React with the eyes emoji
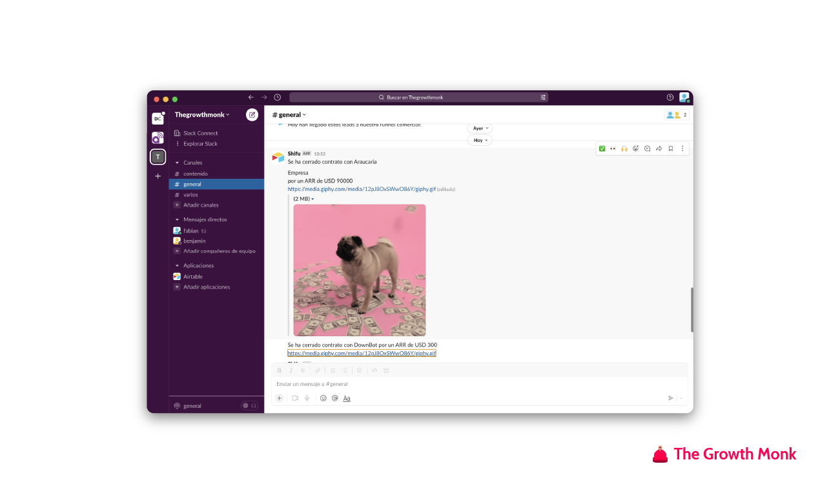The height and width of the screenshot is (504, 840). point(613,148)
